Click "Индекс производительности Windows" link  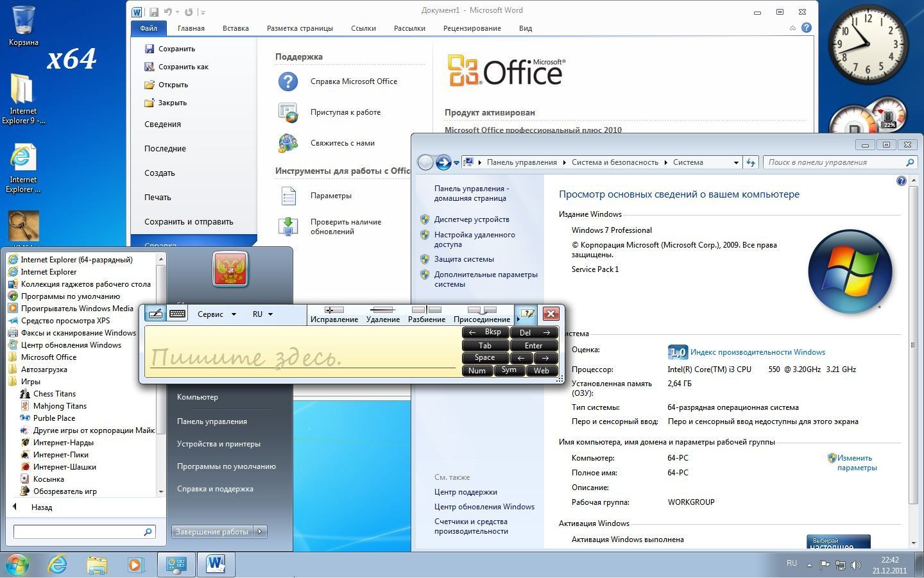[758, 352]
